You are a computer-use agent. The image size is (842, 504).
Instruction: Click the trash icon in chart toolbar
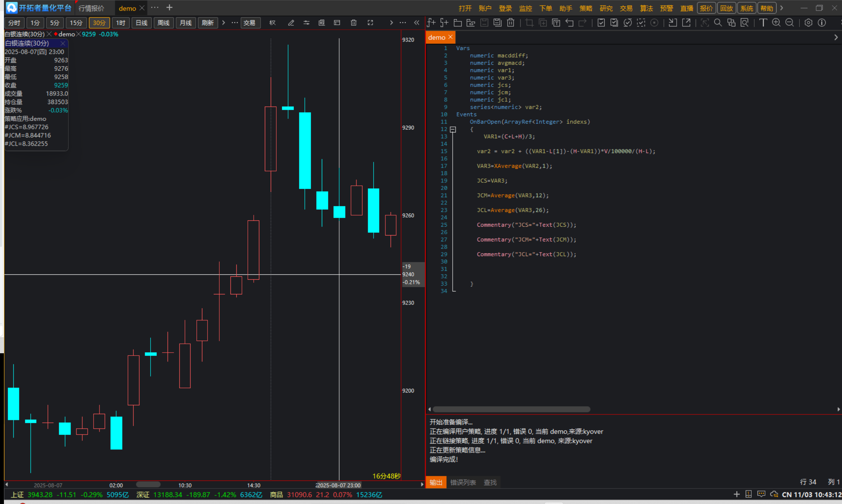(354, 23)
